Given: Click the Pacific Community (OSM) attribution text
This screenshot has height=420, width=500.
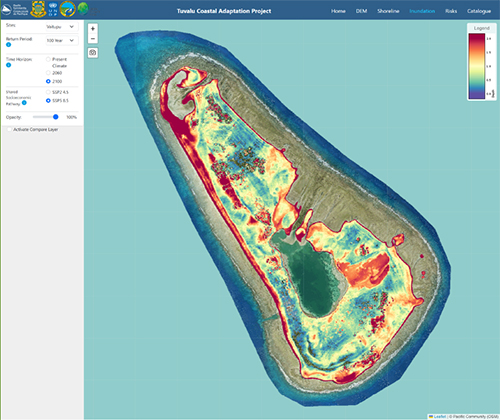Looking at the screenshot, I should click(x=474, y=417).
